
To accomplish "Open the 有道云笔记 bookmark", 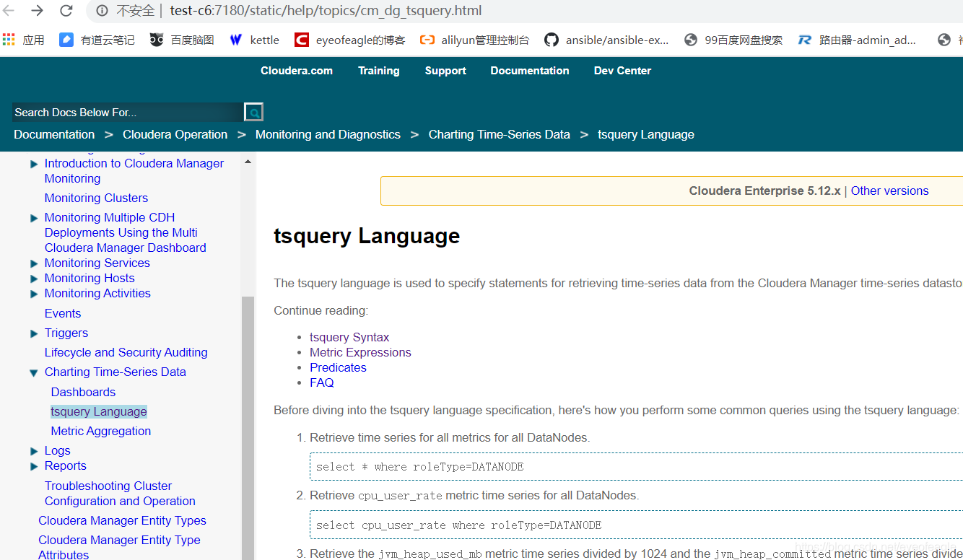I will tap(97, 40).
